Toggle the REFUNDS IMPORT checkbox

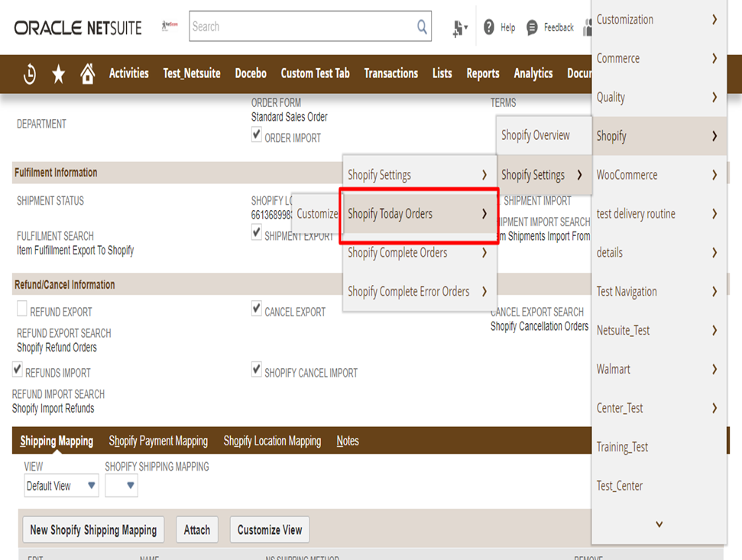click(17, 369)
